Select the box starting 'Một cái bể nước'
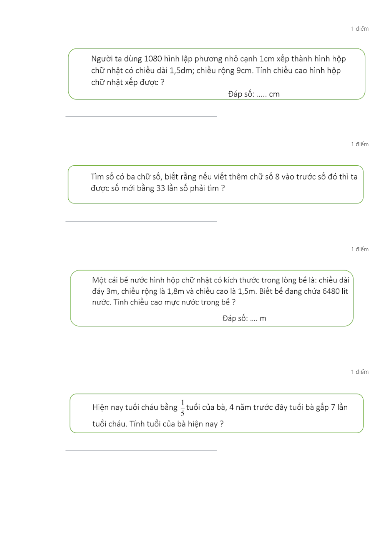 (x=212, y=298)
